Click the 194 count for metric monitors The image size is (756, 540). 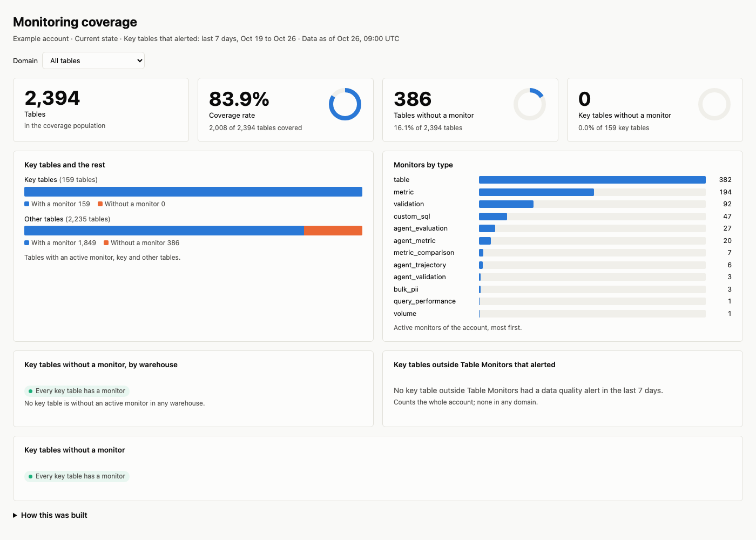[725, 192]
